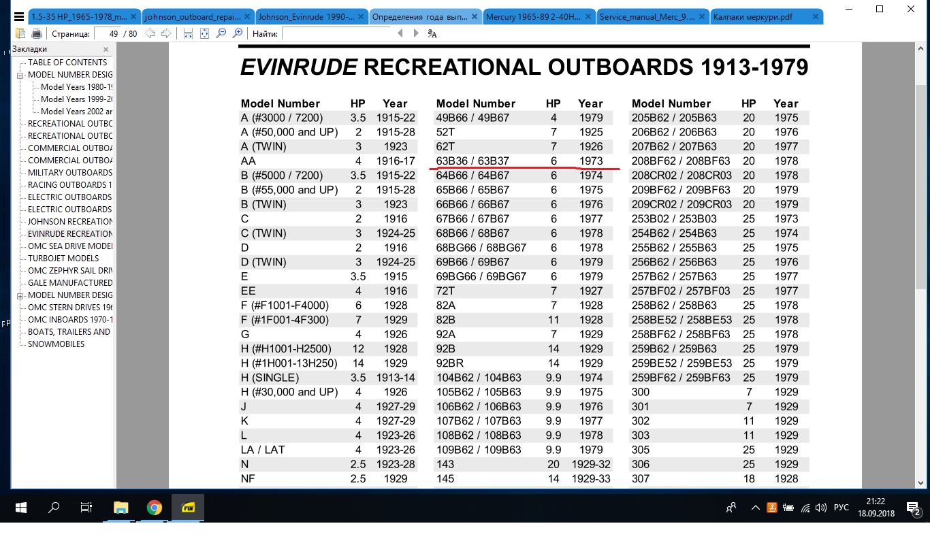Open the hamburger menu button
This screenshot has height=560, width=930.
[18, 17]
